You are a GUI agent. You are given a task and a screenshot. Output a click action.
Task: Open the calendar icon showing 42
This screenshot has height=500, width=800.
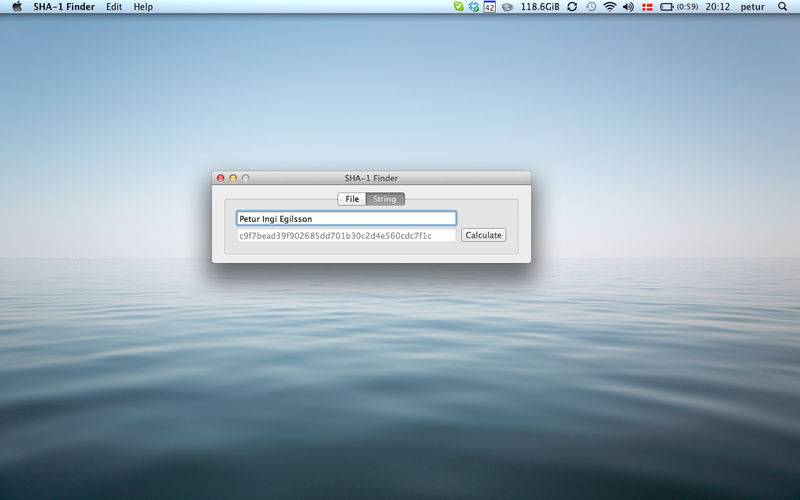tap(490, 7)
